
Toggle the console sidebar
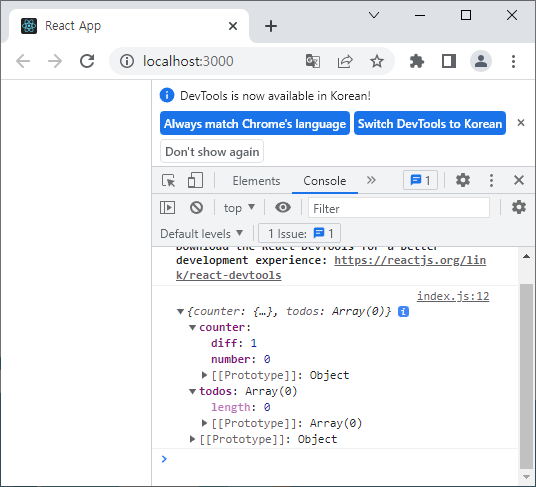point(168,207)
